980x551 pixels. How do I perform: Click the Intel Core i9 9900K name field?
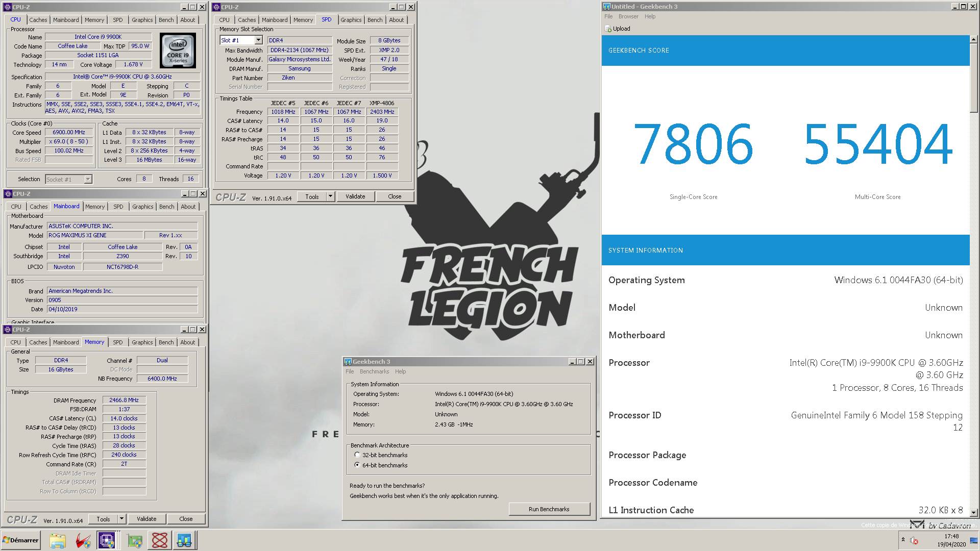[x=98, y=37]
